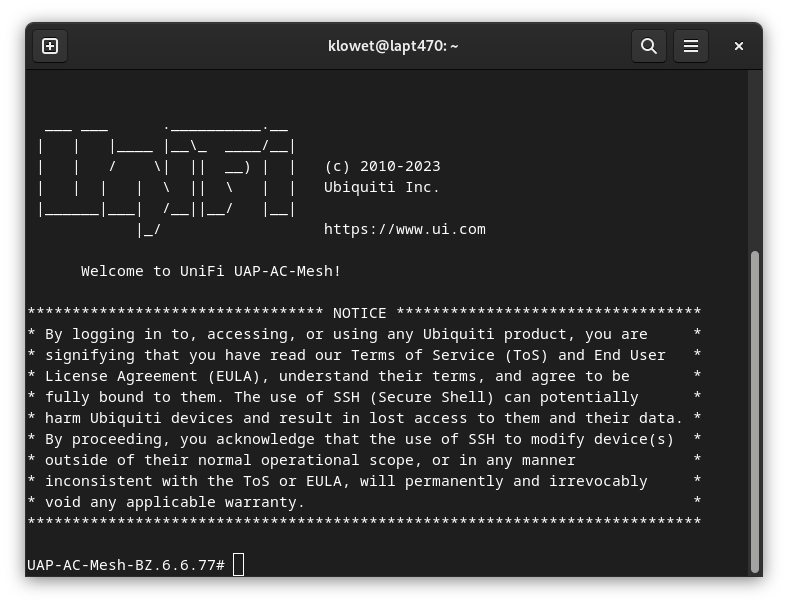This screenshot has width=788, height=605.
Task: Click the vertical scrollbar thumb
Action: point(755,410)
